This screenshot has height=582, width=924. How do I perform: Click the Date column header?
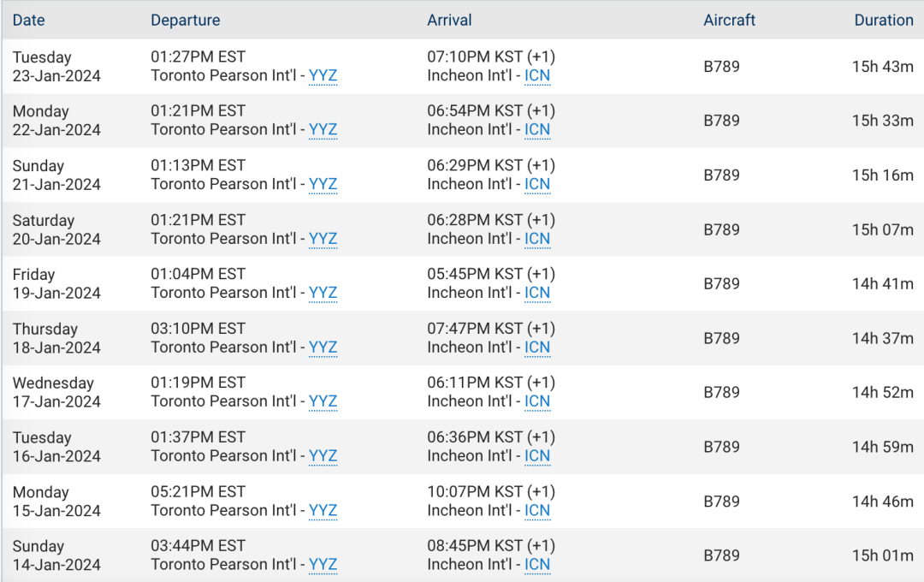coord(28,20)
